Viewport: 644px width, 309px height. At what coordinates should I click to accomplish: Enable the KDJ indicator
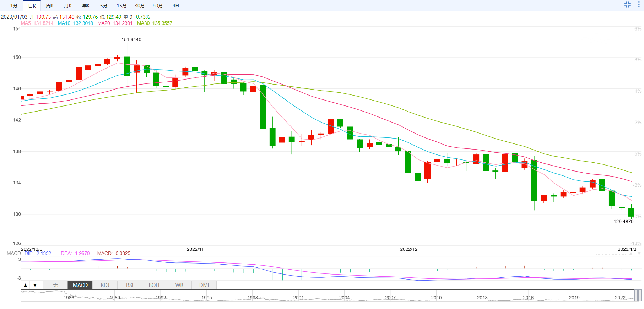105,285
